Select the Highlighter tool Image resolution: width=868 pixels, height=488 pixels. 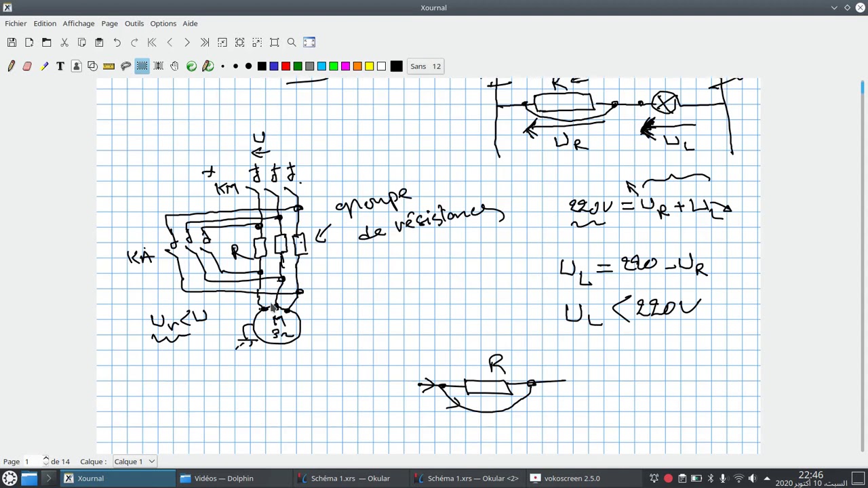click(x=44, y=66)
